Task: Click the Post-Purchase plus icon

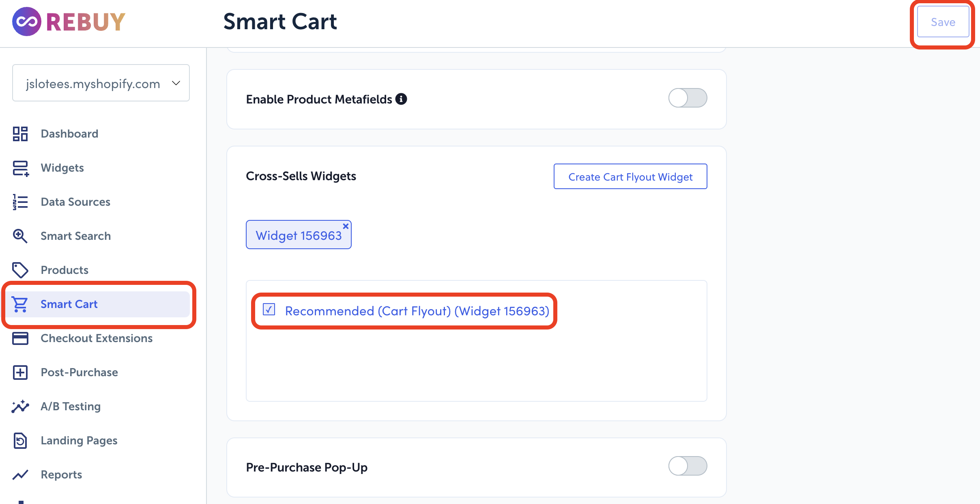Action: pyautogui.click(x=20, y=373)
